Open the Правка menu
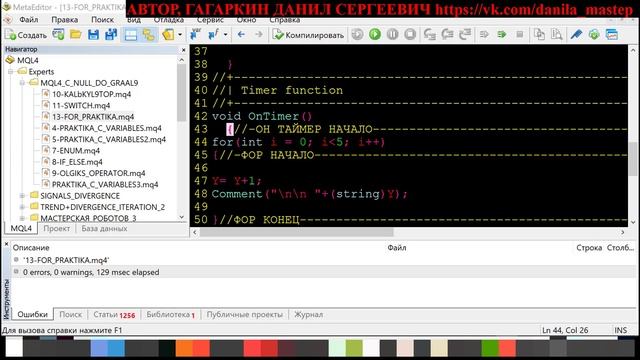Image resolution: width=640 pixels, height=360 pixels. coord(64,20)
